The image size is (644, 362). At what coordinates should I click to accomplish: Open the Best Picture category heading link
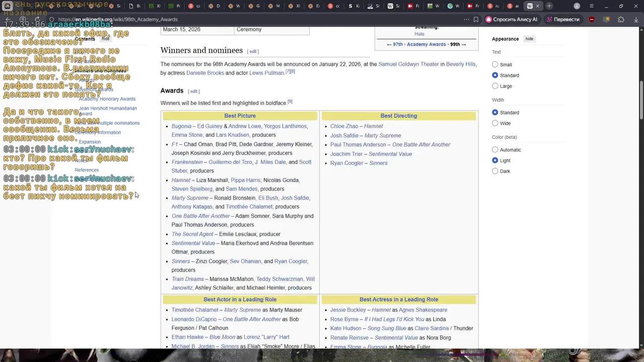(240, 116)
